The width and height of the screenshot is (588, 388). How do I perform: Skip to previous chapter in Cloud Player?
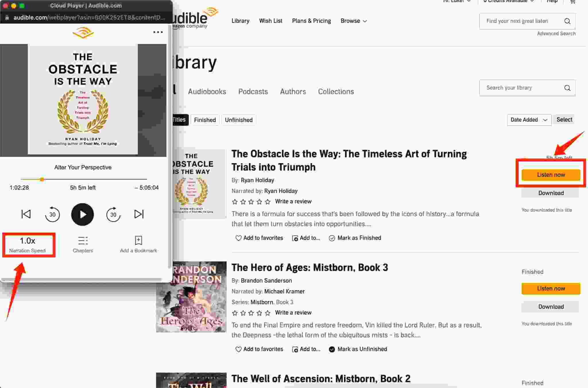[26, 214]
